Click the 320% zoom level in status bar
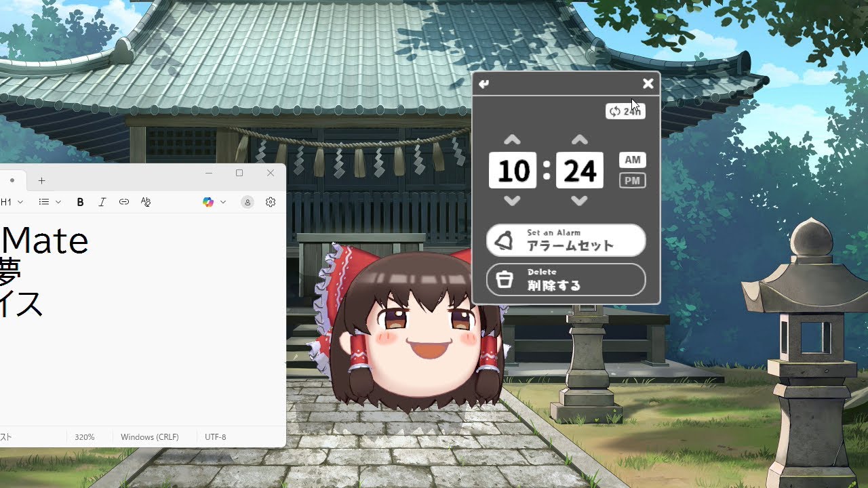 85,437
